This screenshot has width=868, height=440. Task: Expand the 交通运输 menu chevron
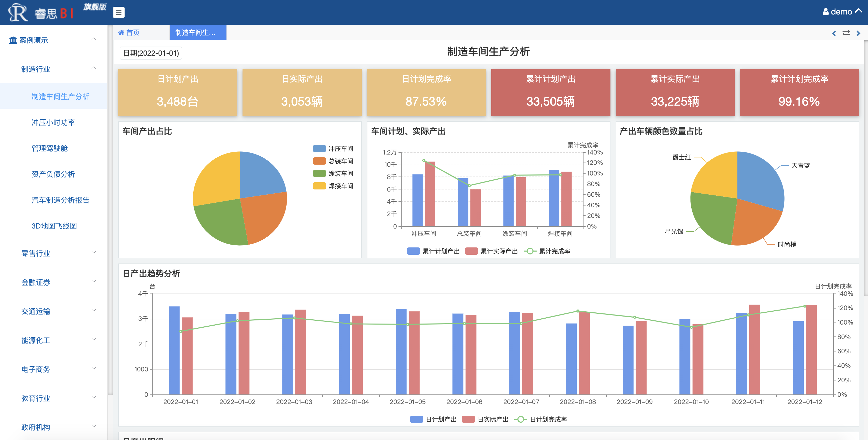[x=94, y=310]
